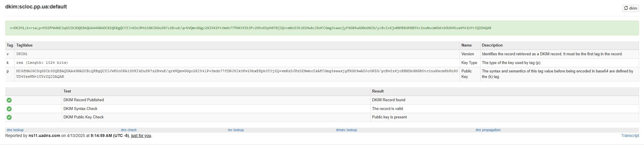Click the Description column header
The height and width of the screenshot is (146, 644).
tap(492, 45)
